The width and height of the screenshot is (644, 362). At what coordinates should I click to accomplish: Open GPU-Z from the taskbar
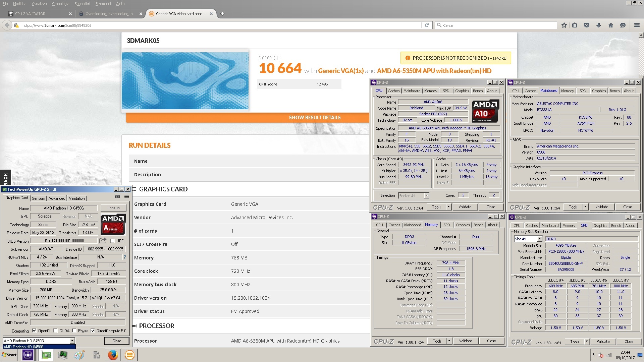[46, 355]
